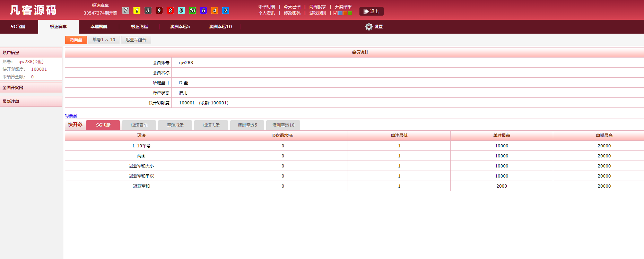Click 所属盘口 value D 盘

pyautogui.click(x=183, y=83)
